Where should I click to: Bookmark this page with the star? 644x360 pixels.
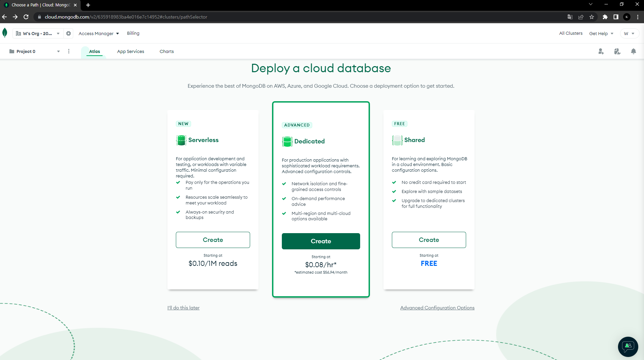[592, 17]
